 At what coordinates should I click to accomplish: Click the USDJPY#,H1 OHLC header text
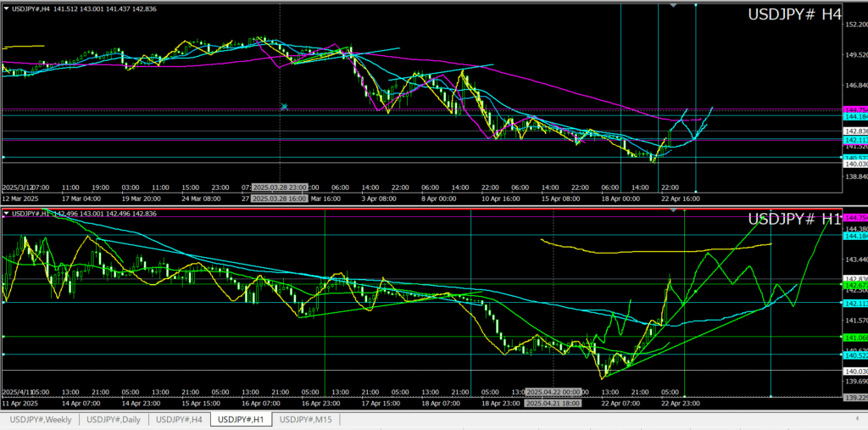tap(84, 214)
